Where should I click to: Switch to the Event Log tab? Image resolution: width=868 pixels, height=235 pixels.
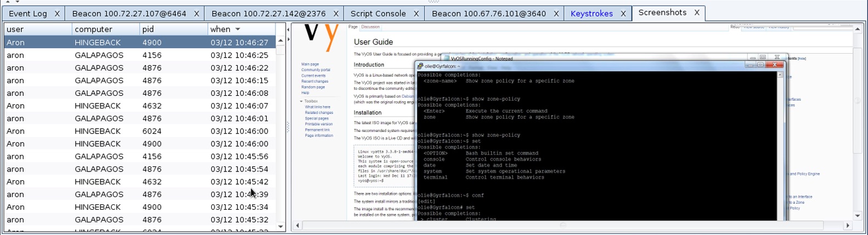pos(27,14)
